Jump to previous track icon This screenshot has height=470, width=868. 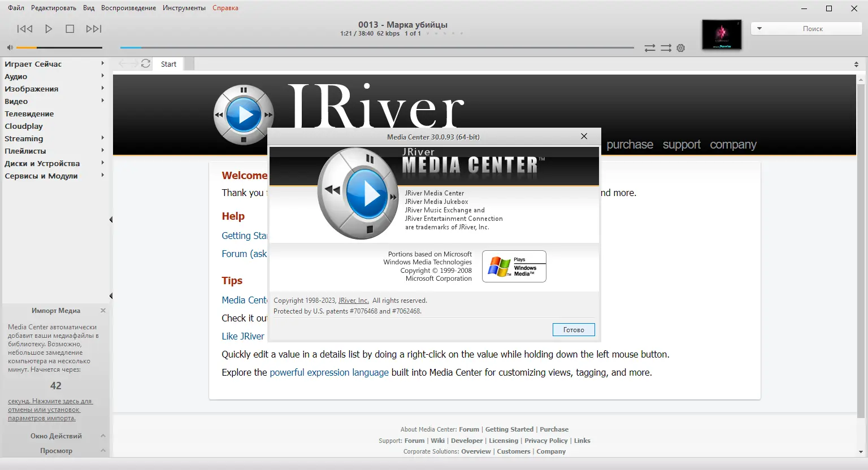point(24,28)
